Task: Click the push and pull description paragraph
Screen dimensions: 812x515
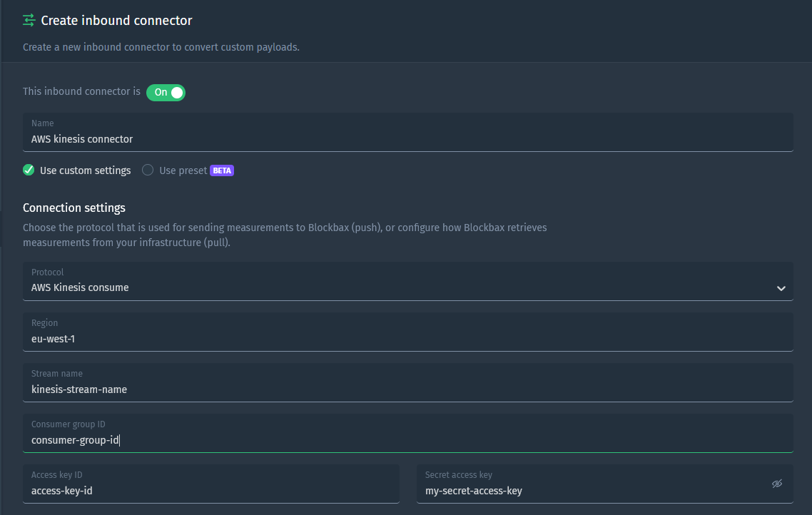Action: pos(285,235)
